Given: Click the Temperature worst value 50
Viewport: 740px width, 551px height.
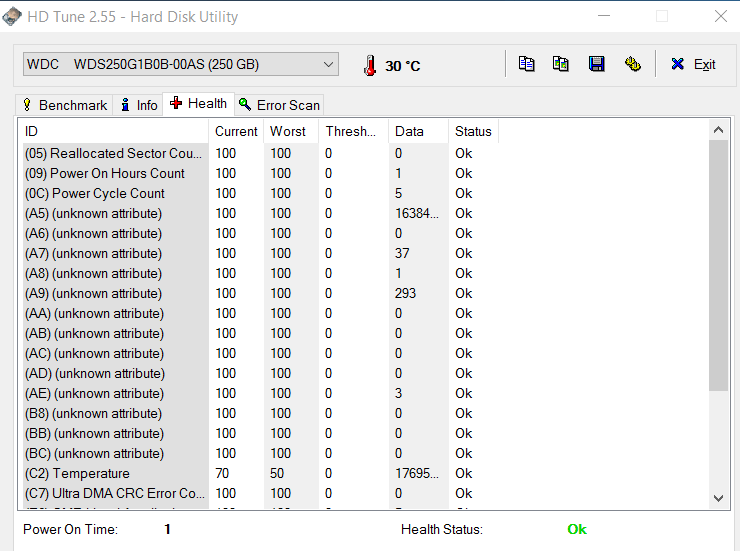Looking at the screenshot, I should [277, 473].
